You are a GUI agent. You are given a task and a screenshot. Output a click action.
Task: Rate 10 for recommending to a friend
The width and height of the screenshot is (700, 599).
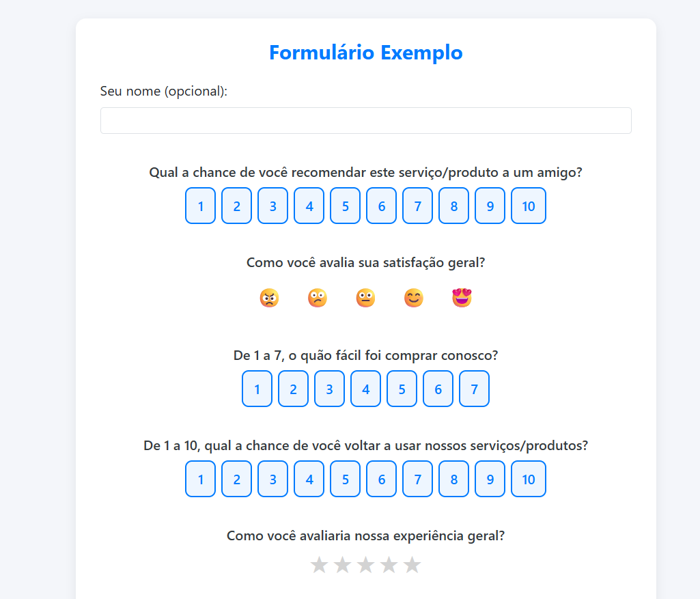pyautogui.click(x=528, y=206)
